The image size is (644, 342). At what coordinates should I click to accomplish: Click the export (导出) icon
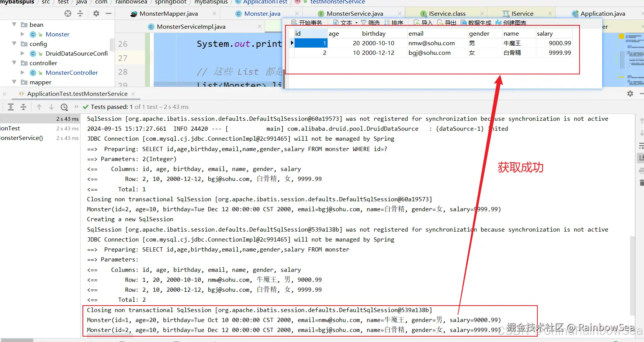(x=440, y=23)
